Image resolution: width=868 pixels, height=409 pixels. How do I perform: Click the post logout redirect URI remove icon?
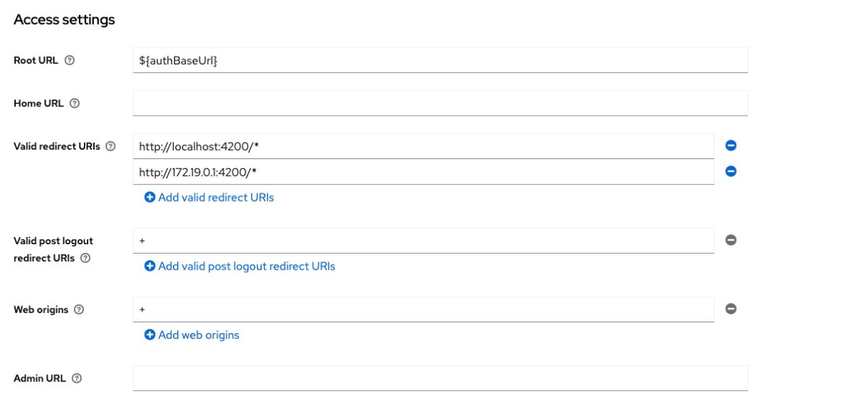click(x=731, y=241)
